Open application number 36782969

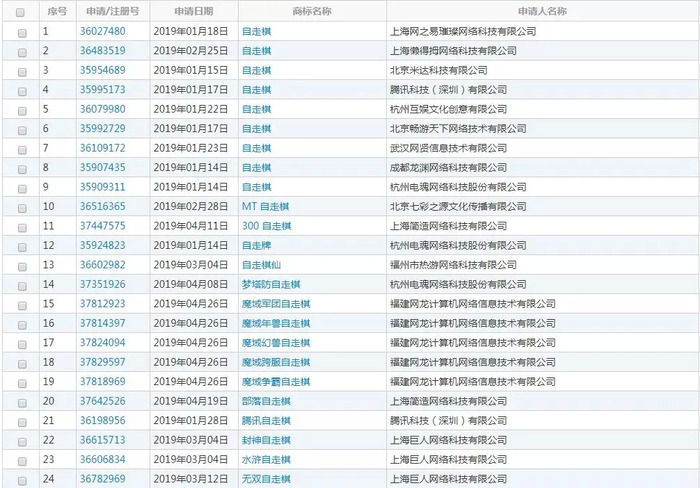click(103, 479)
